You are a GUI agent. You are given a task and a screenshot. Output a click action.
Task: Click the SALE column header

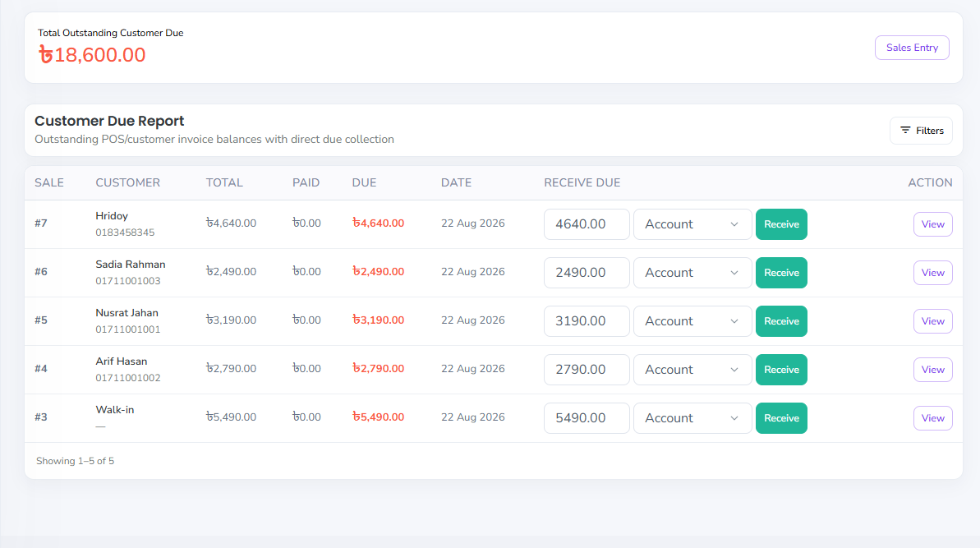pos(48,182)
